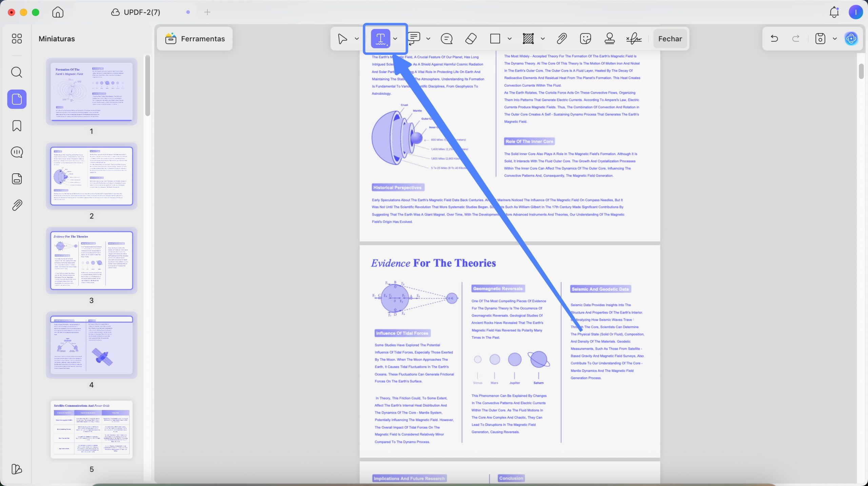Open the bookmarks panel
This screenshot has width=868, height=486.
tap(17, 126)
